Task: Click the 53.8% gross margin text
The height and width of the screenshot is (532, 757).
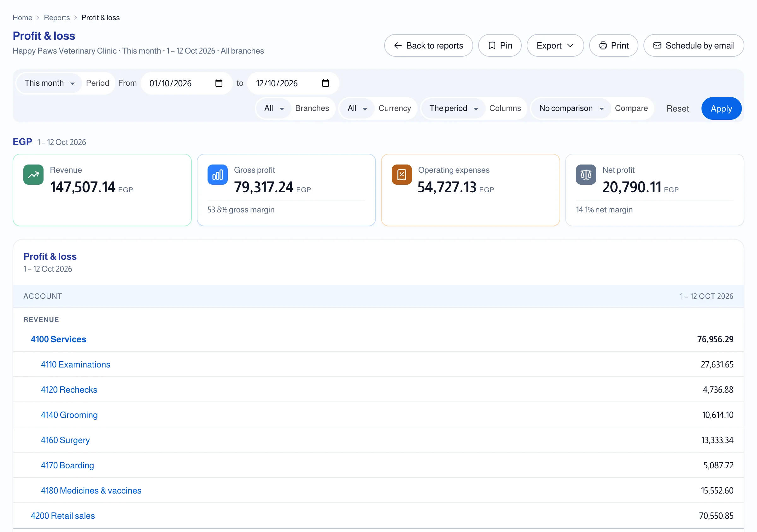Action: [241, 210]
